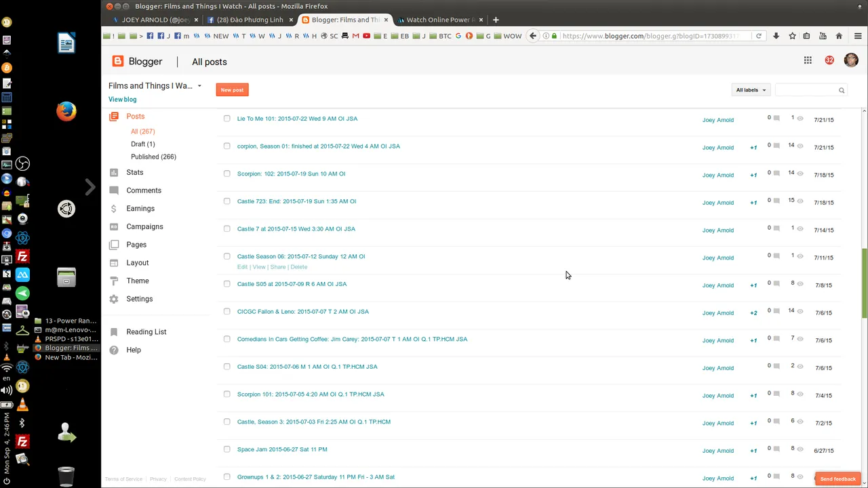This screenshot has height=488, width=868.
Task: Click the Posts sidebar icon
Action: point(114,117)
